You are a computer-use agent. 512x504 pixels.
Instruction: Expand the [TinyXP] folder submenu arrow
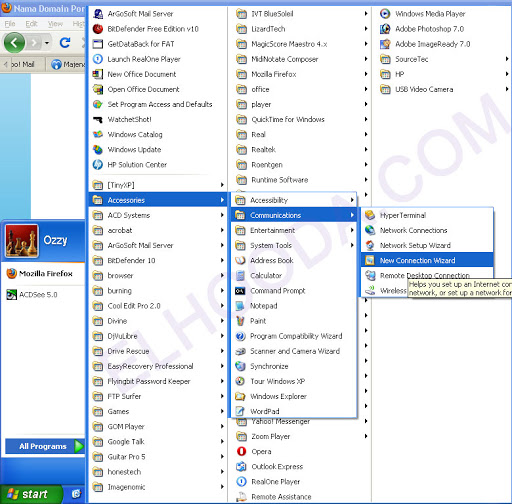222,185
